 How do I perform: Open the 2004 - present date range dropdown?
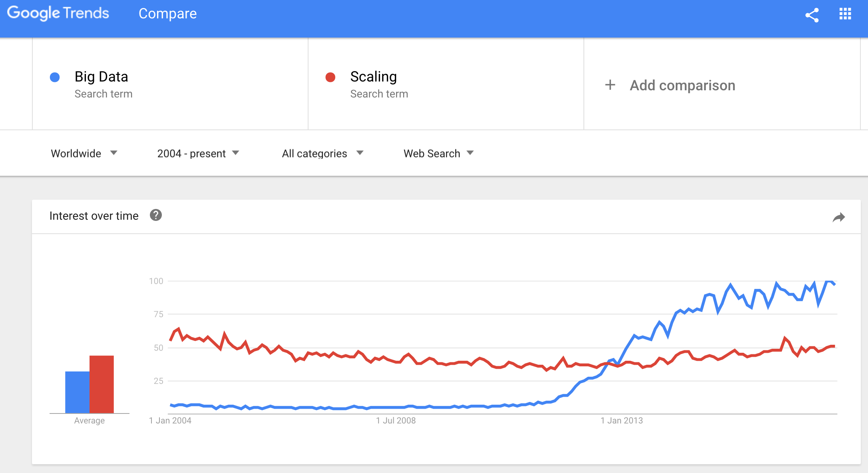pos(198,153)
